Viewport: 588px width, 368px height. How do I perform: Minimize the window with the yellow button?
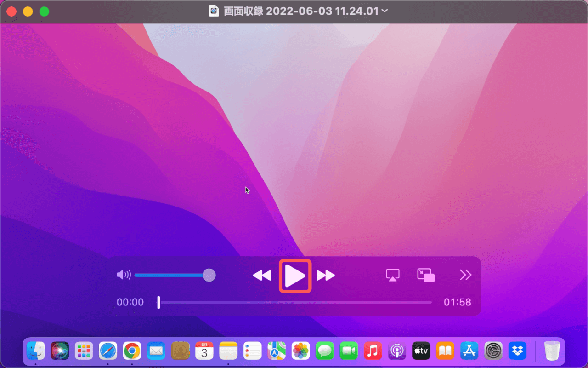click(28, 11)
